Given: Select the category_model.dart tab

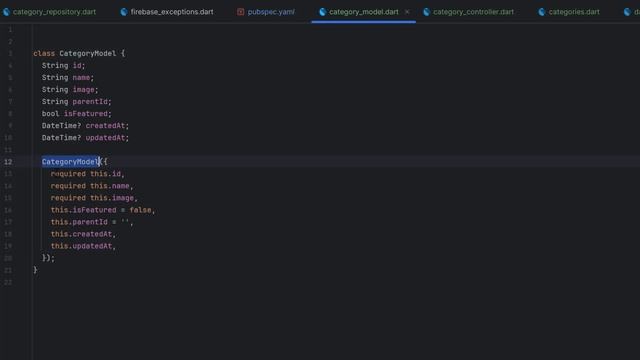Looking at the screenshot, I should click(x=364, y=12).
